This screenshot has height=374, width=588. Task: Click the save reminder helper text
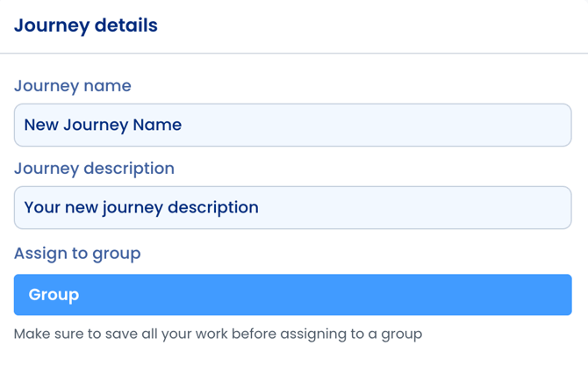218,334
